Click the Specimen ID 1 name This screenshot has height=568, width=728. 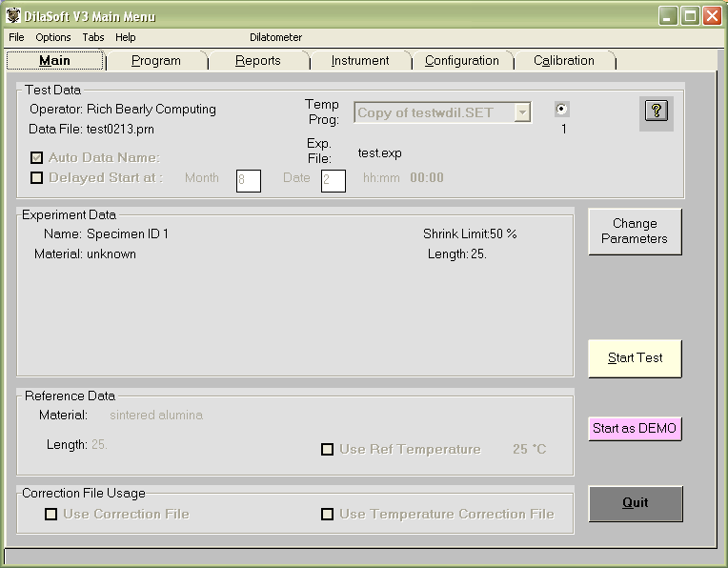point(128,233)
